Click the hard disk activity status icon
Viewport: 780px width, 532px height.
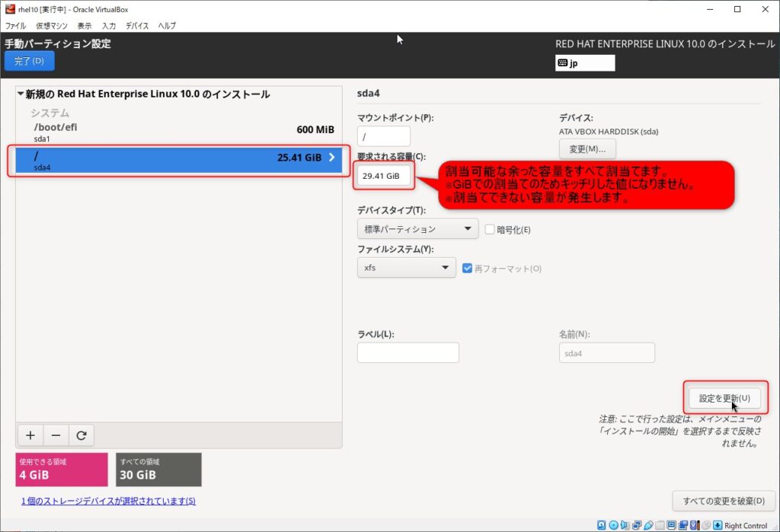point(602,525)
